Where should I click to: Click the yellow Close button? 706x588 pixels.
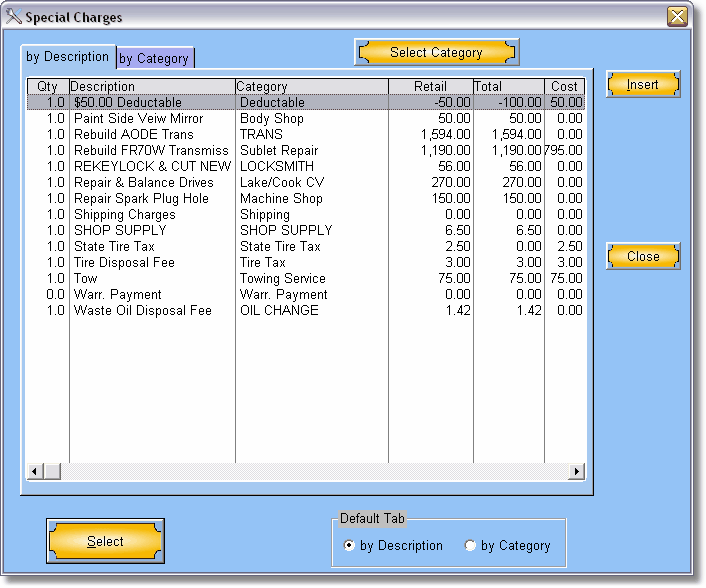tap(642, 256)
